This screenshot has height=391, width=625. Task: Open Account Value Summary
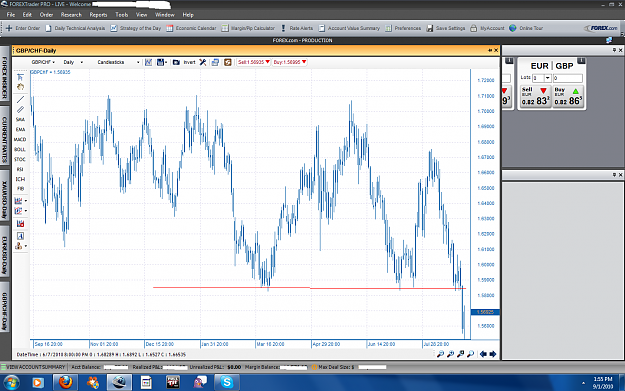coord(349,28)
